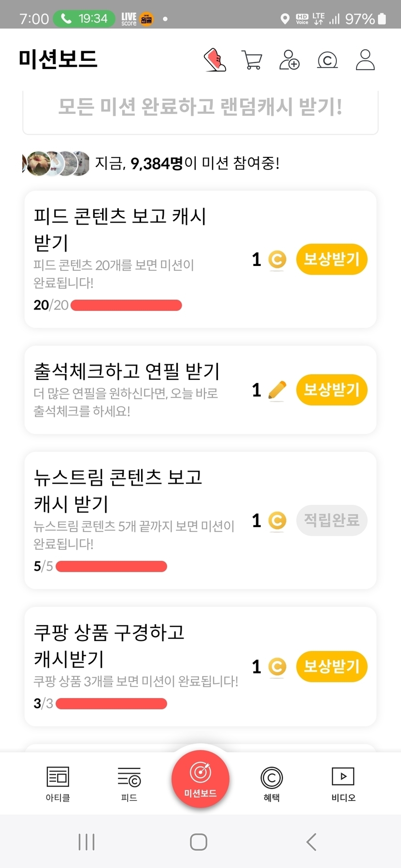Switch to the 피드 tab
The height and width of the screenshot is (868, 401).
[129, 783]
